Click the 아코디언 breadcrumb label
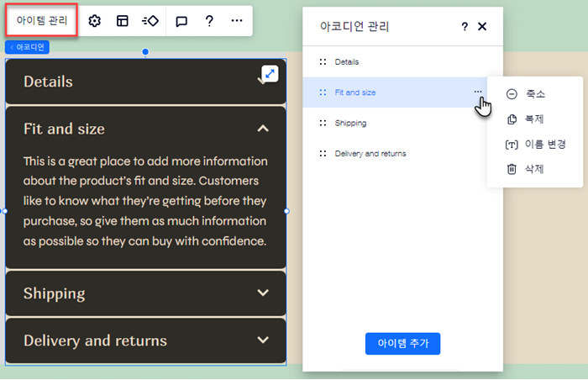This screenshot has height=380, width=588. tap(28, 47)
